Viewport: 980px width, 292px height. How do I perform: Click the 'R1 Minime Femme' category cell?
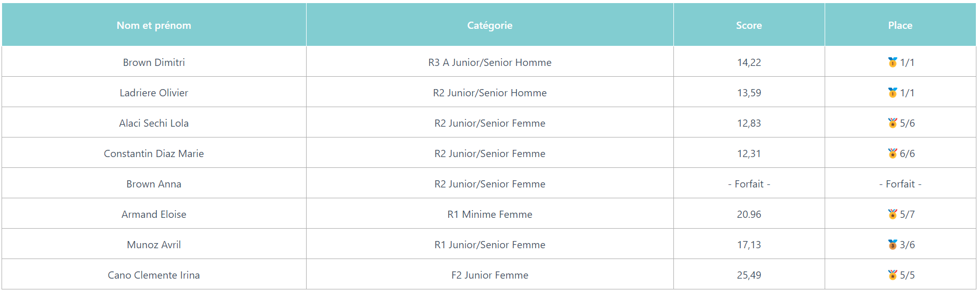point(490,214)
